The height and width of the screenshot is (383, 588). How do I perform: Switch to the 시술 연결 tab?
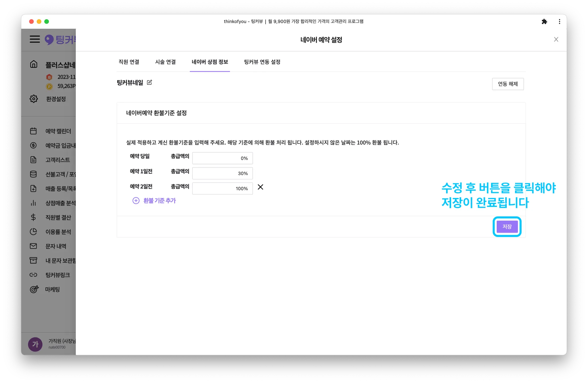165,62
